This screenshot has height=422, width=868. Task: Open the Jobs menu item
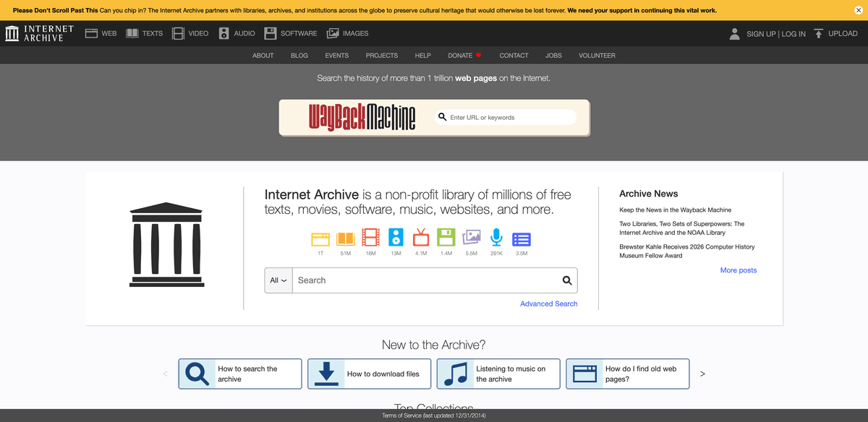pyautogui.click(x=553, y=55)
